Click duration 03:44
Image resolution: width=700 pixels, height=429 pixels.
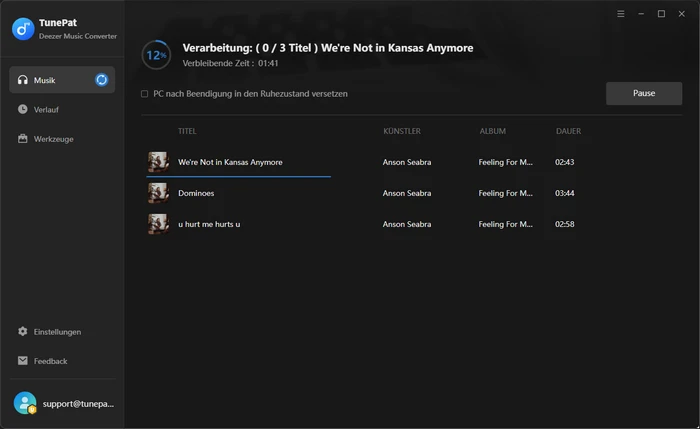pyautogui.click(x=564, y=193)
